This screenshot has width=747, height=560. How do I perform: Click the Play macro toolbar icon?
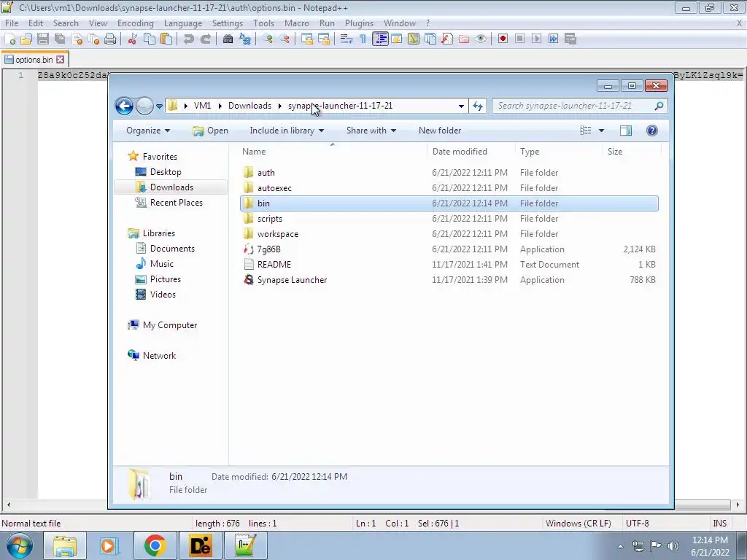(536, 39)
